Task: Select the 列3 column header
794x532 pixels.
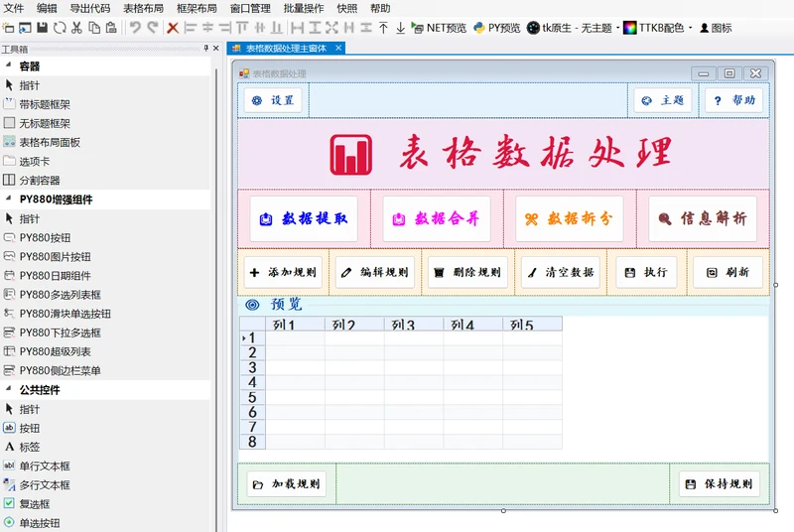Action: click(414, 324)
